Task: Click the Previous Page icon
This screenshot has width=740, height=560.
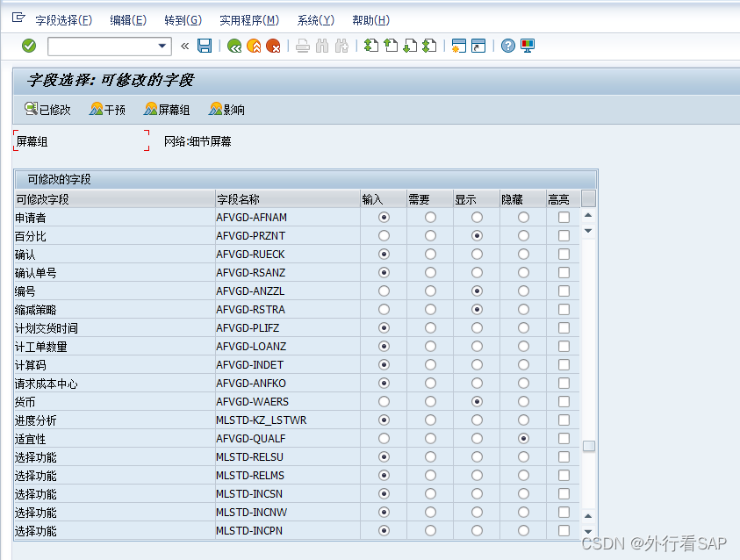Action: [391, 46]
